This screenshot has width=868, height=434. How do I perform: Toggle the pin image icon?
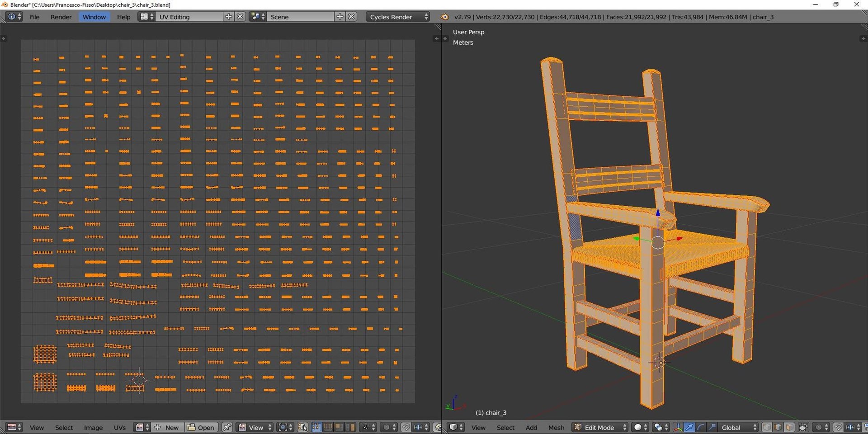[x=227, y=427]
